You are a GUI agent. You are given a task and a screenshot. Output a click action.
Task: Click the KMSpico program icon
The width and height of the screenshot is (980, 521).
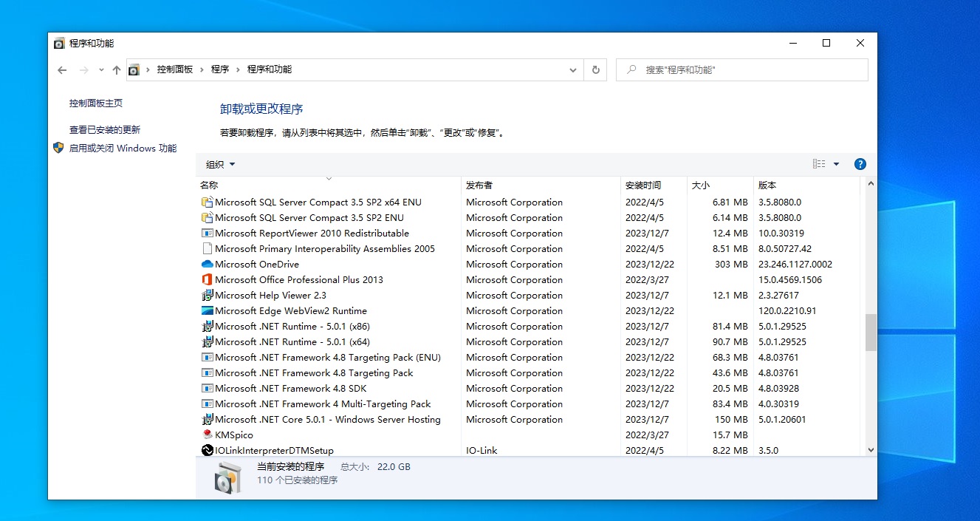click(x=207, y=435)
